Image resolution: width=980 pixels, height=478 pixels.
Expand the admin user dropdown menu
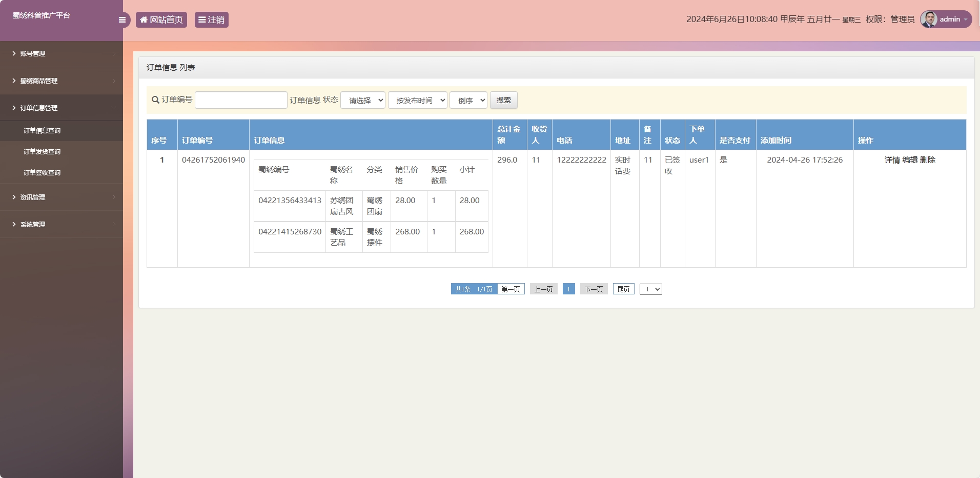pos(965,19)
